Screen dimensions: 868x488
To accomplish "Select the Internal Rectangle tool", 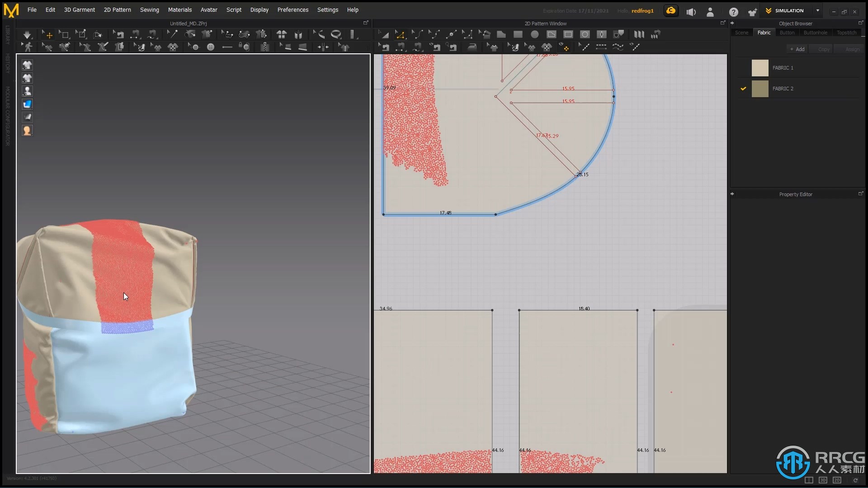I will pyautogui.click(x=568, y=34).
